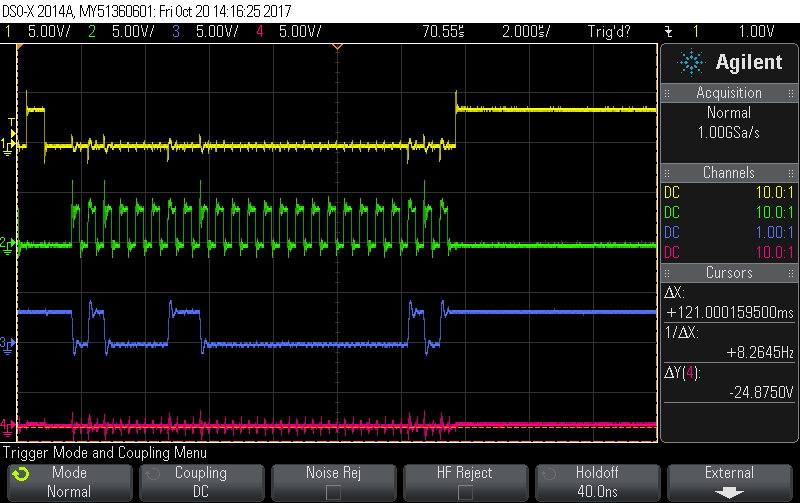Select the Coupling DC softkey
The width and height of the screenshot is (800, 503).
(x=201, y=482)
